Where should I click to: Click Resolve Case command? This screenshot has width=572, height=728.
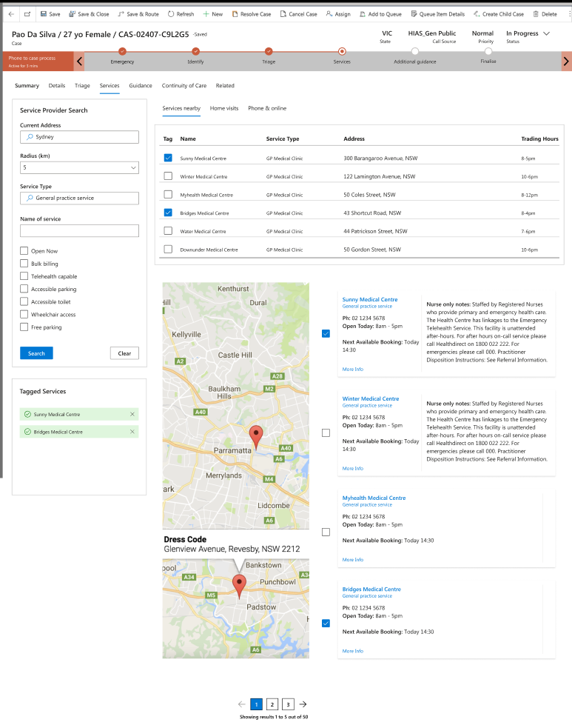pyautogui.click(x=251, y=14)
